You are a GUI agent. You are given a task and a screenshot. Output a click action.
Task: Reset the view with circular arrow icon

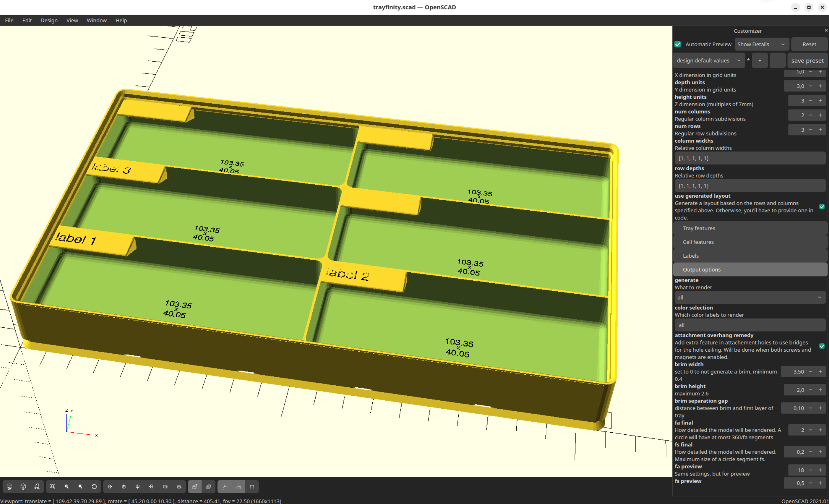94,486
